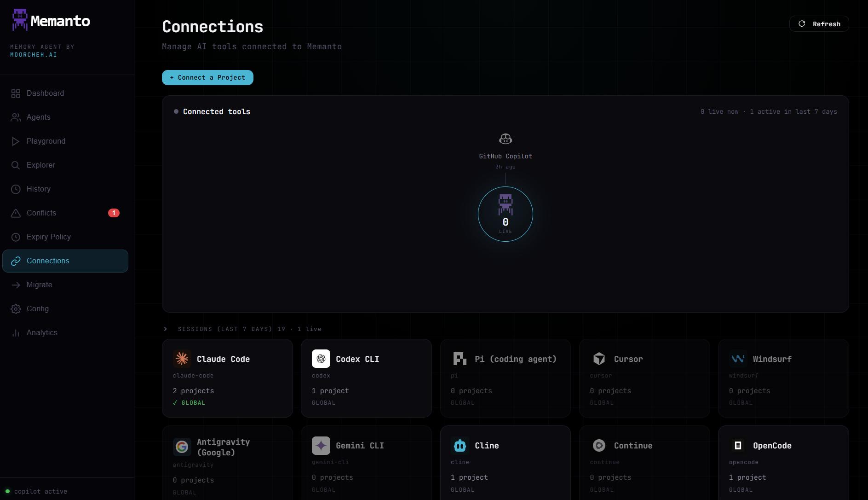This screenshot has width=868, height=500.
Task: Open the Migrate page
Action: point(65,285)
